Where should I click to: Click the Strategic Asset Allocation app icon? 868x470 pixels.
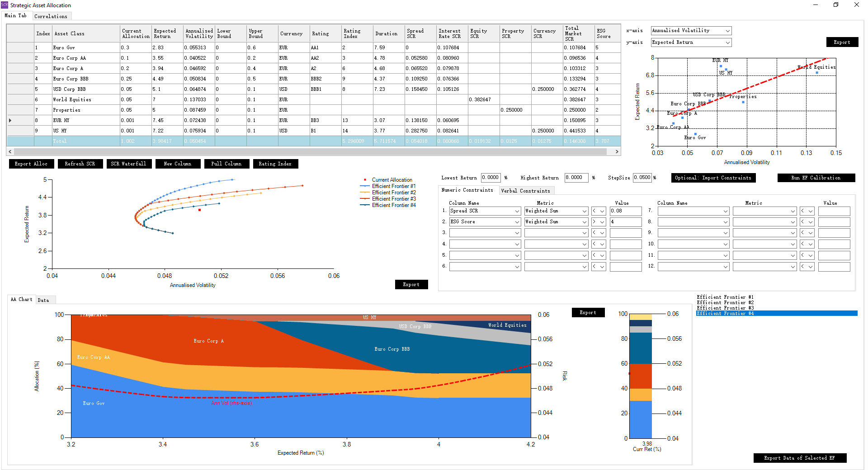pyautogui.click(x=5, y=5)
